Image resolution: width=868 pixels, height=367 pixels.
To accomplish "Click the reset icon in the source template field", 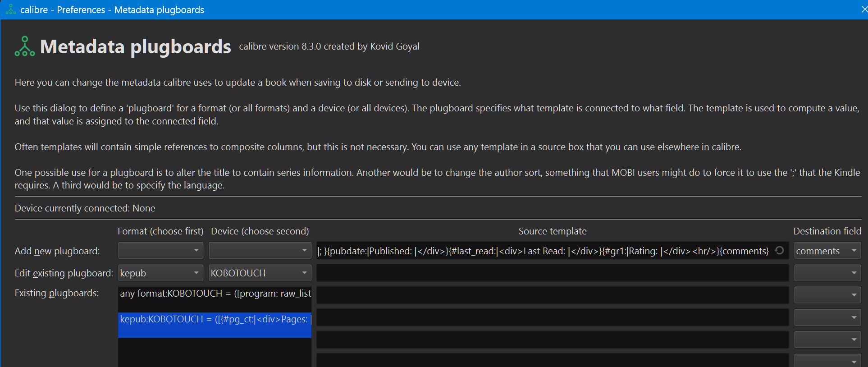I will coord(779,251).
